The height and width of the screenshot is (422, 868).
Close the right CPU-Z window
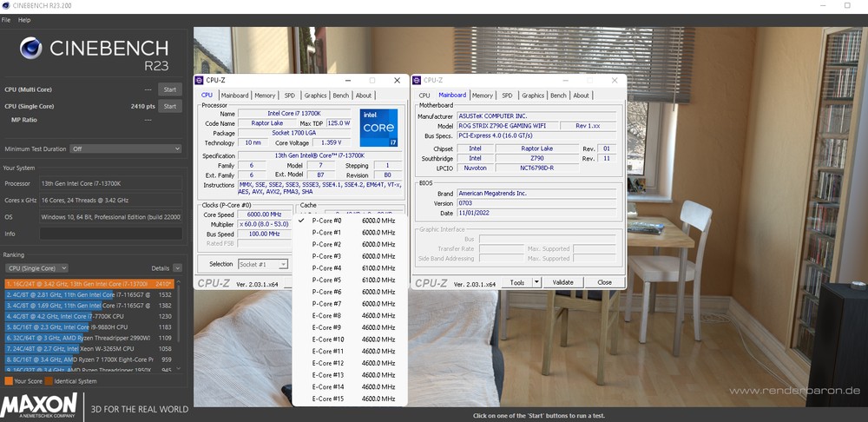click(615, 80)
